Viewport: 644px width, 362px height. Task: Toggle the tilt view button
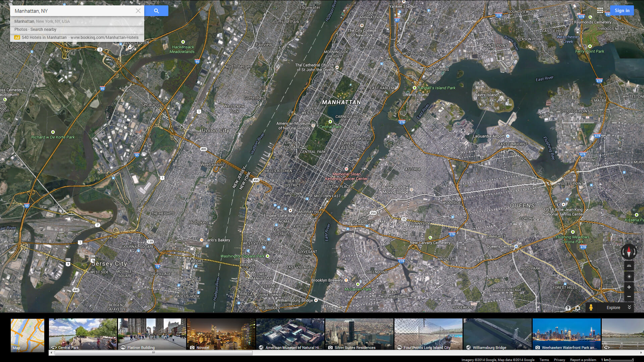[x=629, y=266]
